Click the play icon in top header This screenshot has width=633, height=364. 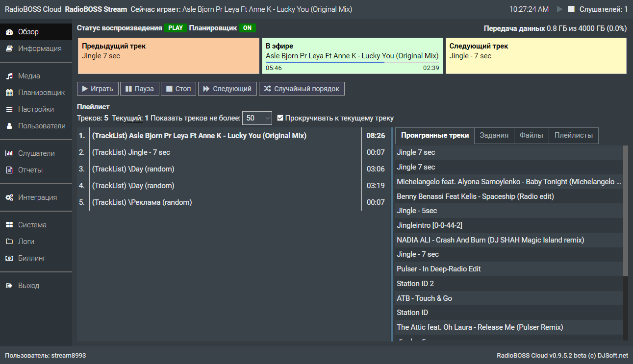tap(560, 9)
